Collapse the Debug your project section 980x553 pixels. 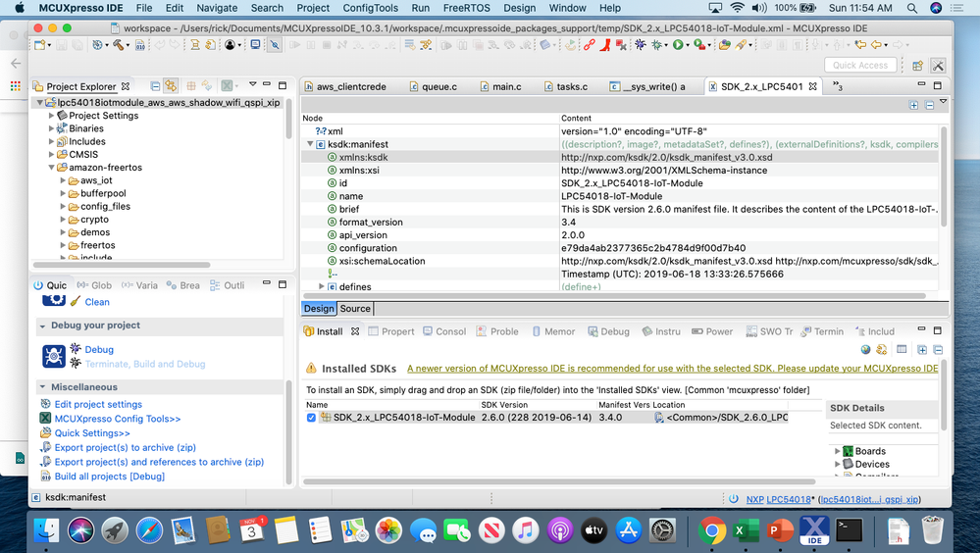coord(42,327)
